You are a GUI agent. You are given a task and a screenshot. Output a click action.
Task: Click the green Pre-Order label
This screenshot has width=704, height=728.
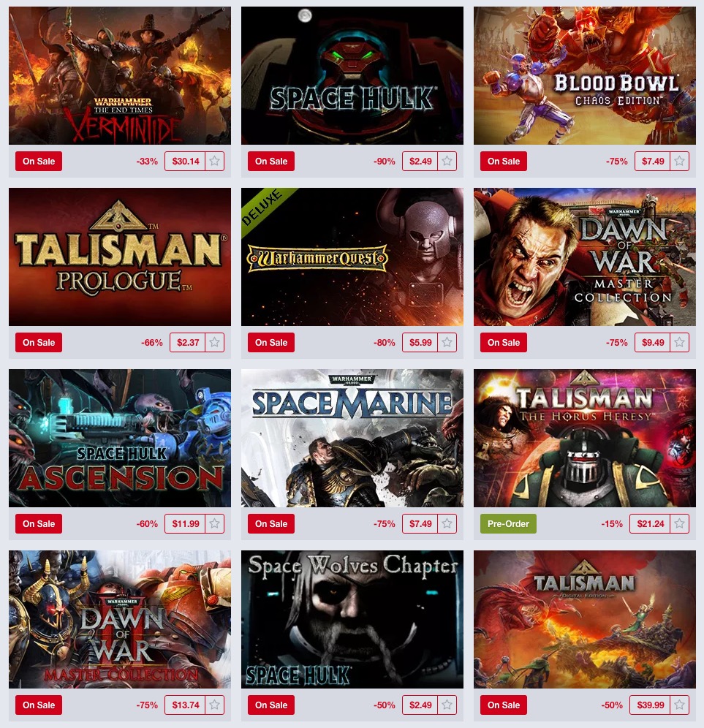[508, 524]
